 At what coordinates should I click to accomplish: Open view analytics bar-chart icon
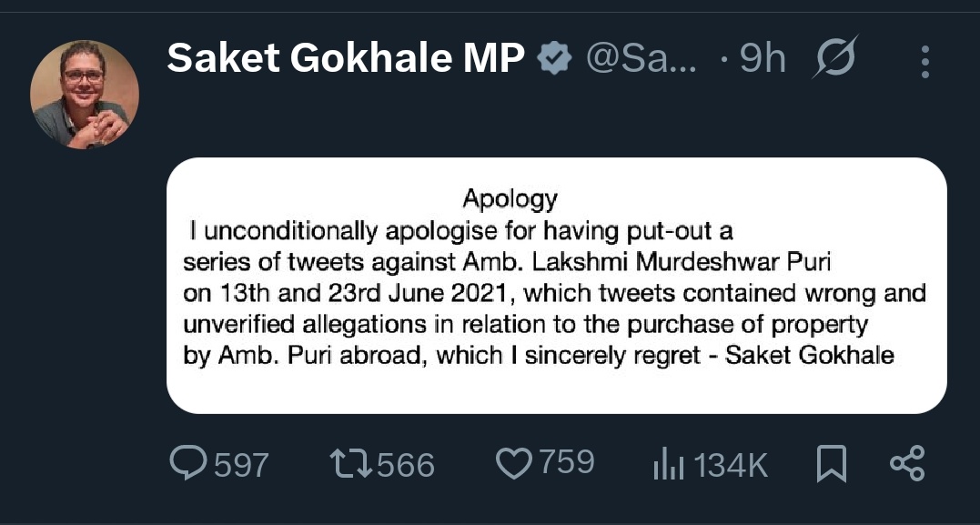tap(668, 465)
